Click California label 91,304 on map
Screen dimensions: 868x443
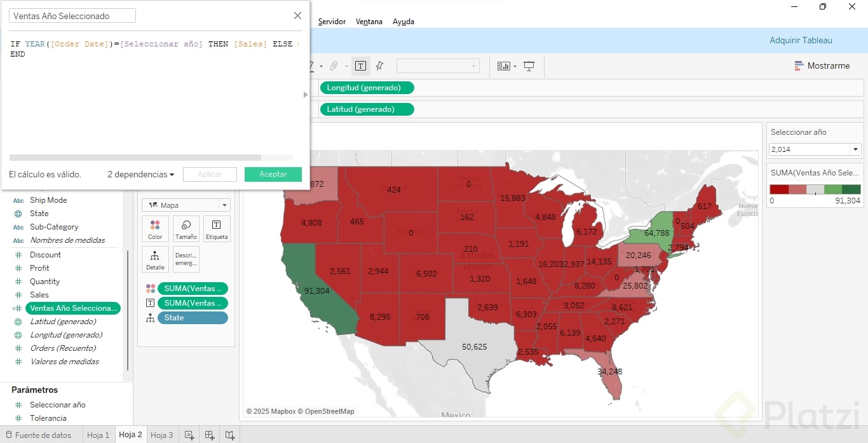tap(317, 290)
